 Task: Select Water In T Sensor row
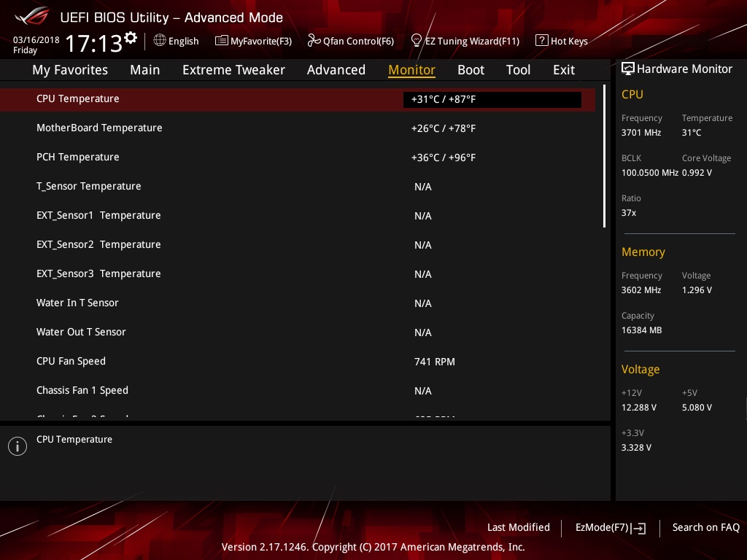(x=298, y=303)
